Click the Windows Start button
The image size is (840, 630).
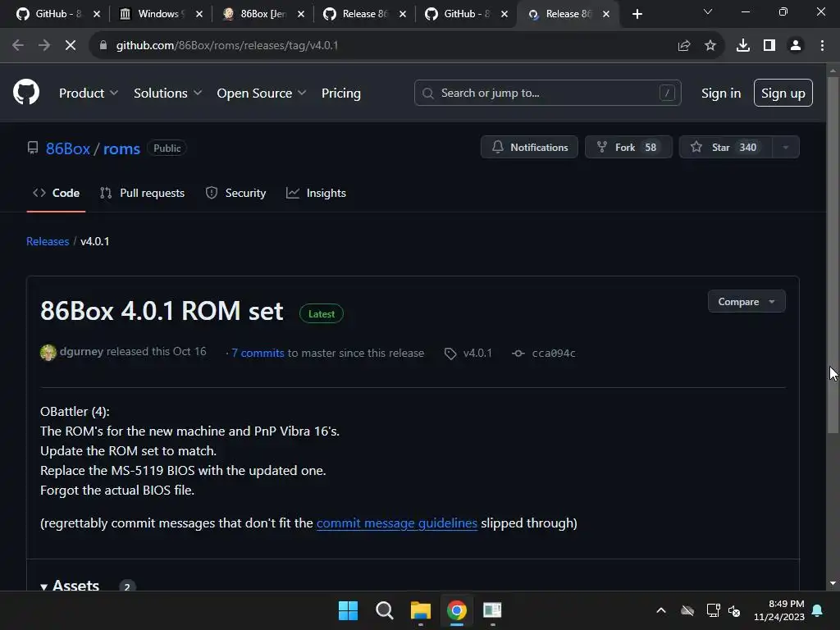(348, 610)
